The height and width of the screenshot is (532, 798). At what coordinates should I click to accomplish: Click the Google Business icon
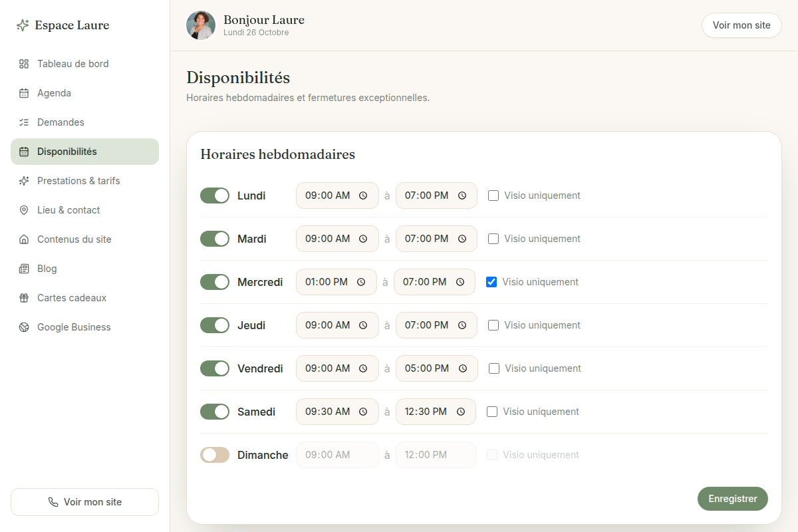24,327
